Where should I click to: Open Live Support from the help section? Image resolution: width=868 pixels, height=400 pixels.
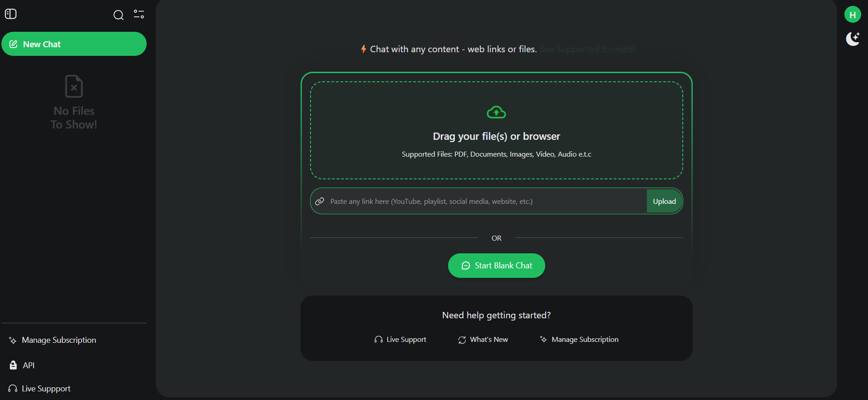405,339
